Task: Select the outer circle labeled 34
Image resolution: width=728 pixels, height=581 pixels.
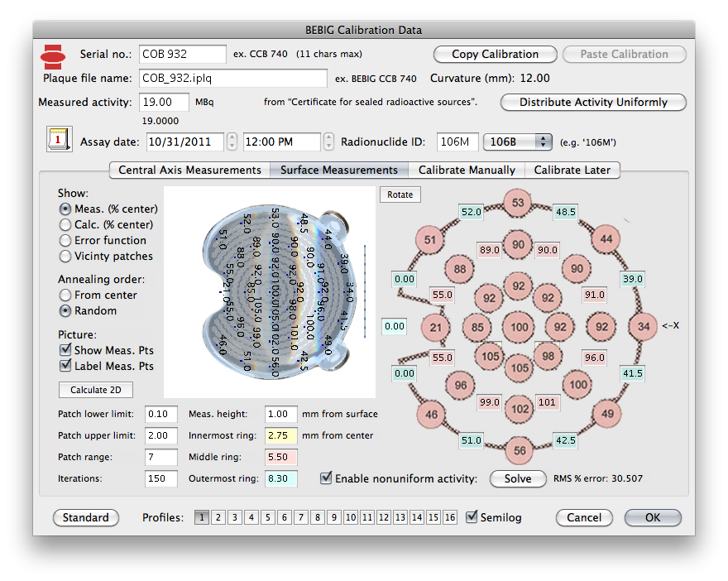Action: (x=643, y=326)
